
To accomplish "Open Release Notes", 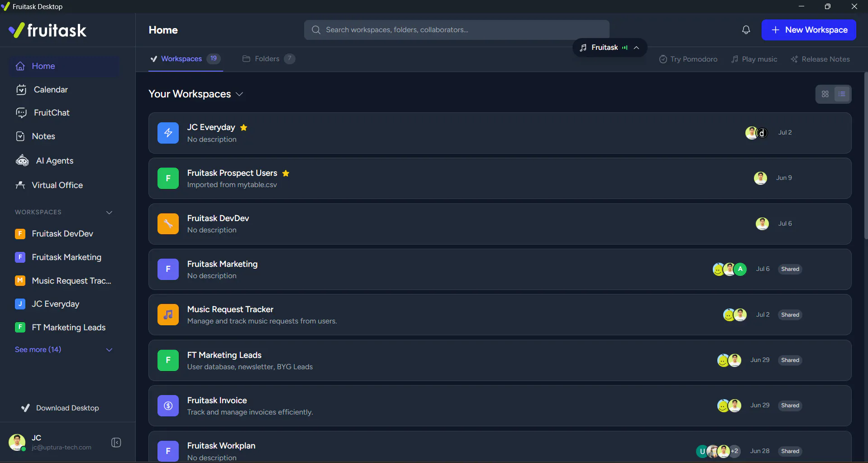I will 820,59.
